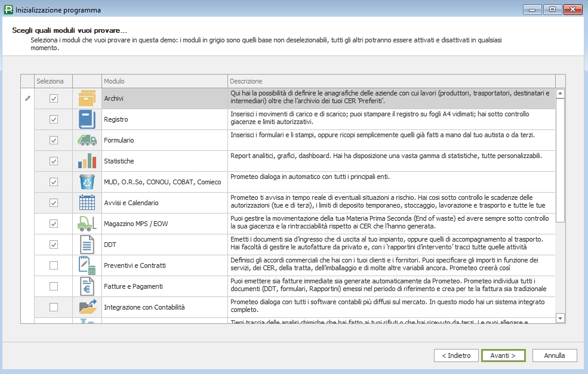Screen dimensions: 588x374
Task: Uncheck the DDT module checkbox
Action: click(54, 245)
